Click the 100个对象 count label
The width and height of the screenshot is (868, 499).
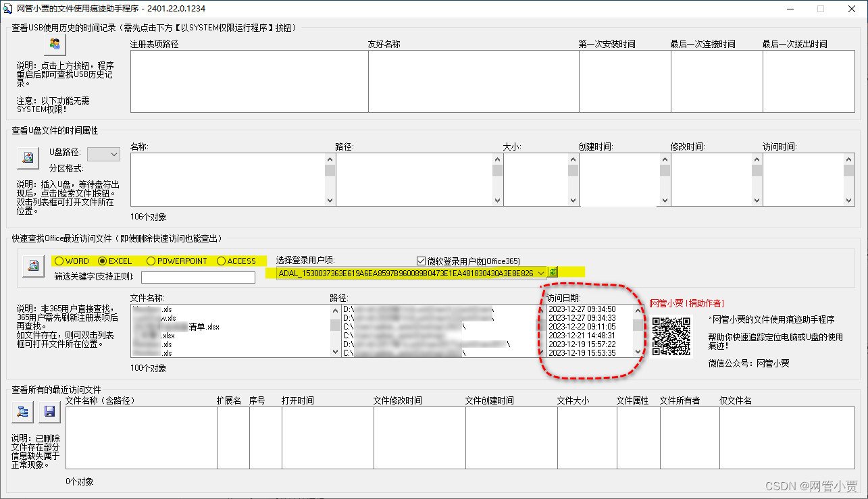click(149, 369)
